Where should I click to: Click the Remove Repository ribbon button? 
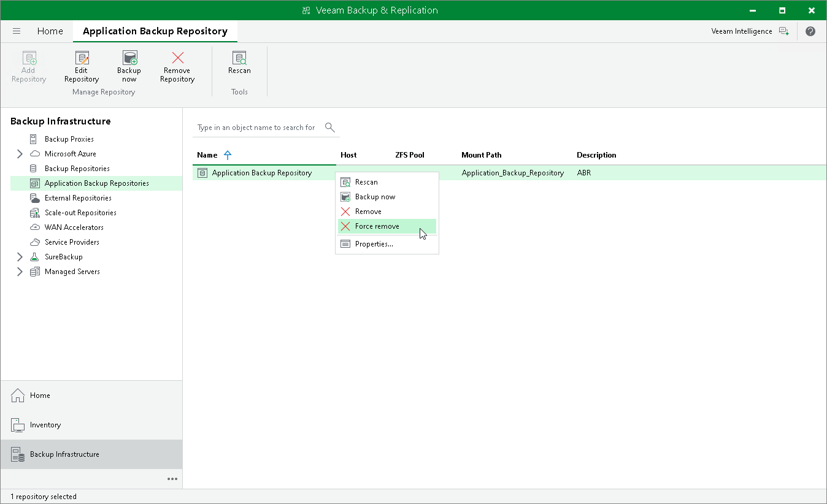coord(177,67)
